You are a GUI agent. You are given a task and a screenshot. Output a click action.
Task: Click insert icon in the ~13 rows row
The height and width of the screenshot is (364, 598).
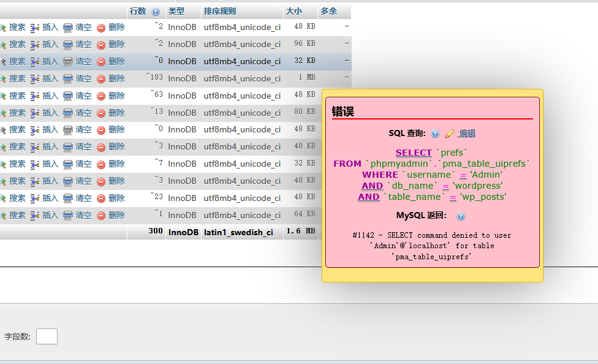(x=35, y=113)
